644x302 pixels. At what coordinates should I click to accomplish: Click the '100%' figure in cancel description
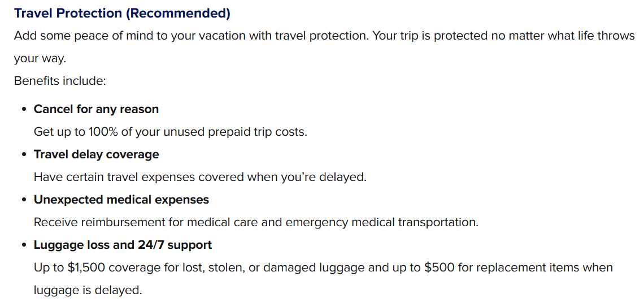(102, 132)
